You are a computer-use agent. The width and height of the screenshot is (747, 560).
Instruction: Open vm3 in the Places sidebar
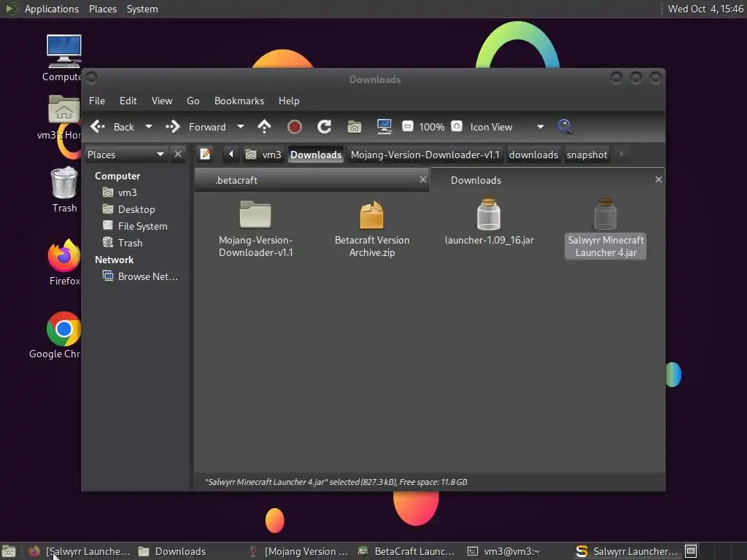(120, 192)
